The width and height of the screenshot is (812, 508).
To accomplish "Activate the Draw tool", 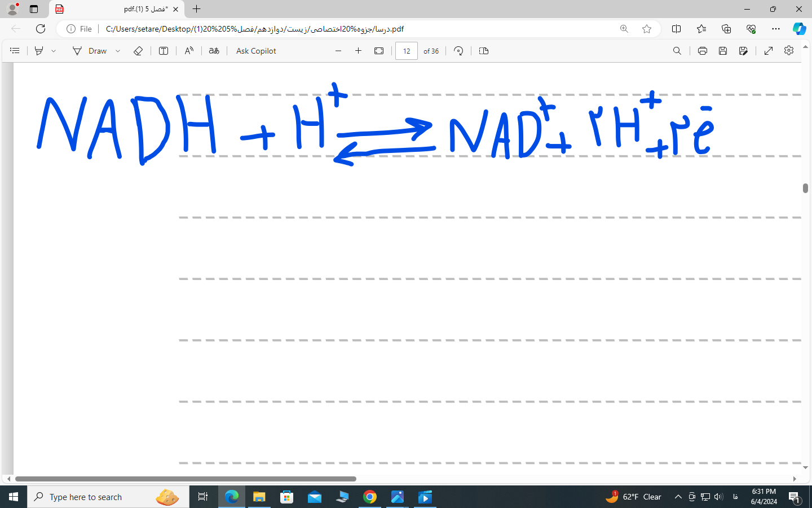I will [x=90, y=51].
